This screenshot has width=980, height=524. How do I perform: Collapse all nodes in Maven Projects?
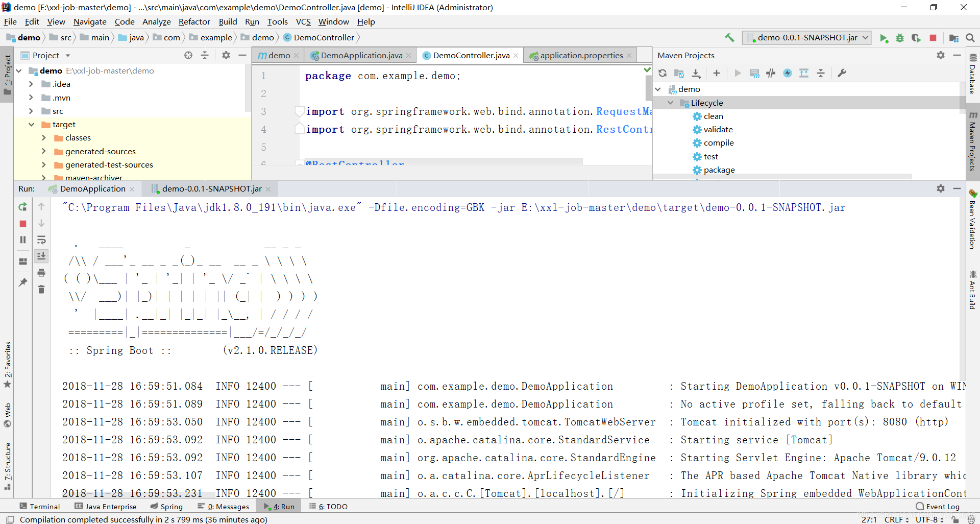pyautogui.click(x=821, y=73)
